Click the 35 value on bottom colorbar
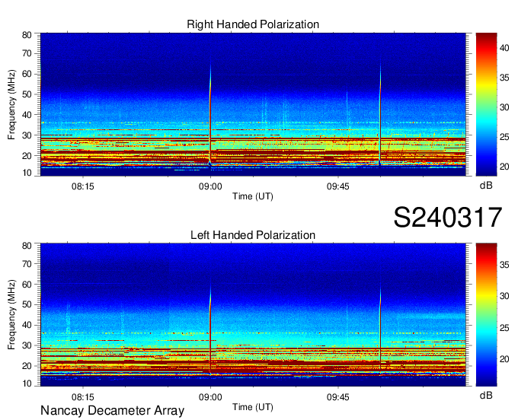This screenshot has height=420, width=518. (504, 264)
